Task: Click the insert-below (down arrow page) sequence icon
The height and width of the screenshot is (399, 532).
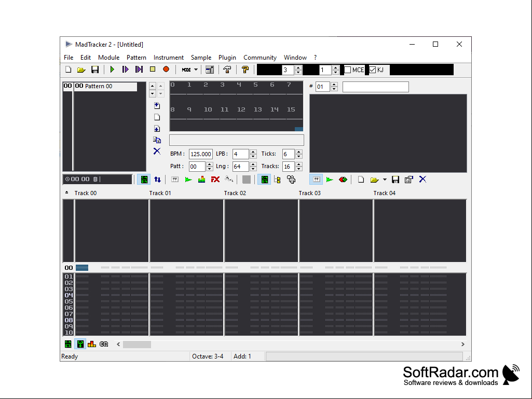Action: (x=157, y=129)
